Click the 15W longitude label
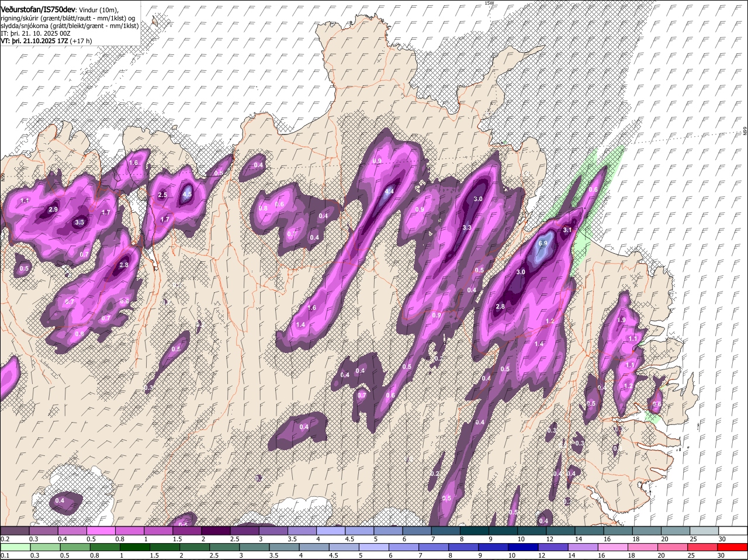748x560 pixels. coord(489,3)
